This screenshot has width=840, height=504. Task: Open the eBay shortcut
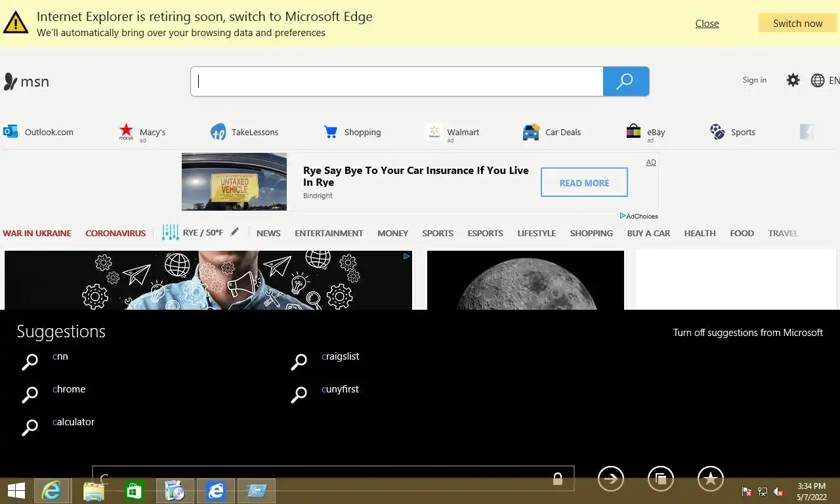(646, 133)
